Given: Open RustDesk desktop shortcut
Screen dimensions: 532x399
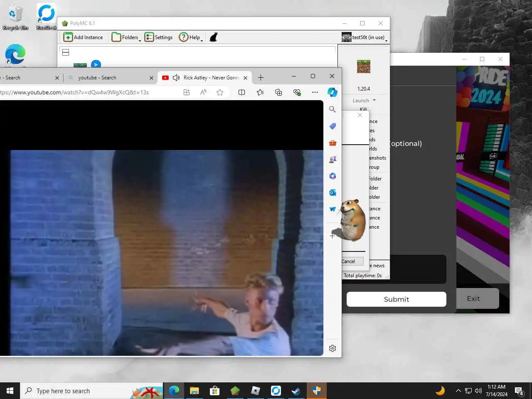Looking at the screenshot, I should 46,17.
